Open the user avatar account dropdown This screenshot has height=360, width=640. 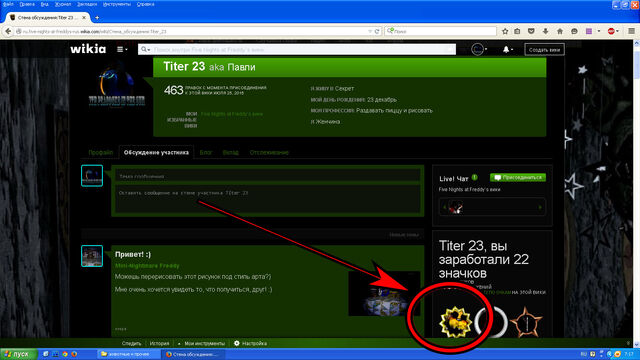click(x=479, y=49)
